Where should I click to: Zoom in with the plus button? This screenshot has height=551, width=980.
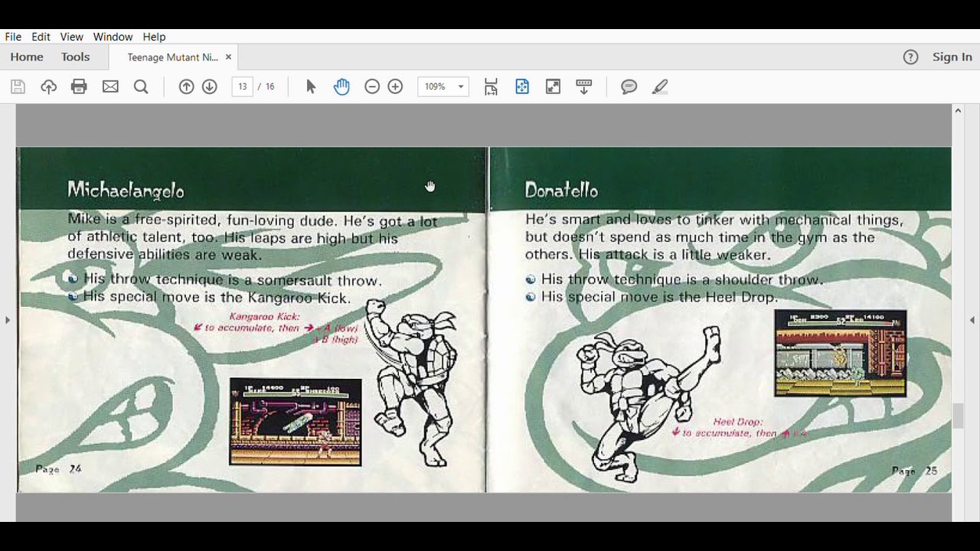pyautogui.click(x=395, y=86)
